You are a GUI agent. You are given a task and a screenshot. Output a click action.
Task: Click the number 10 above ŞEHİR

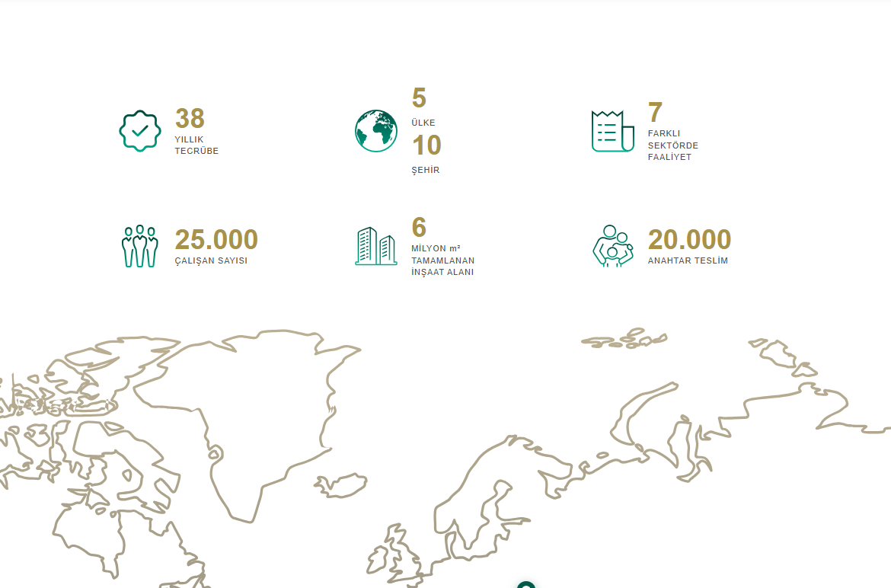point(426,145)
